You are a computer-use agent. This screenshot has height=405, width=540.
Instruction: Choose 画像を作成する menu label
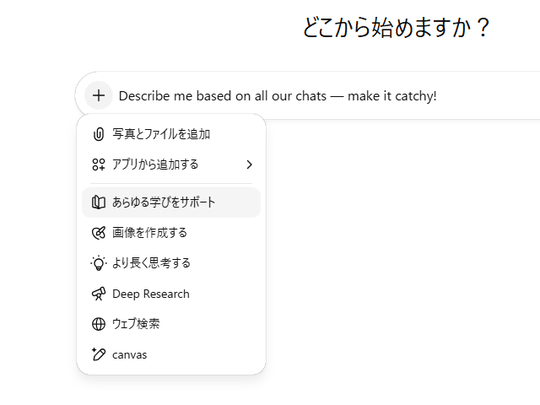(x=149, y=233)
